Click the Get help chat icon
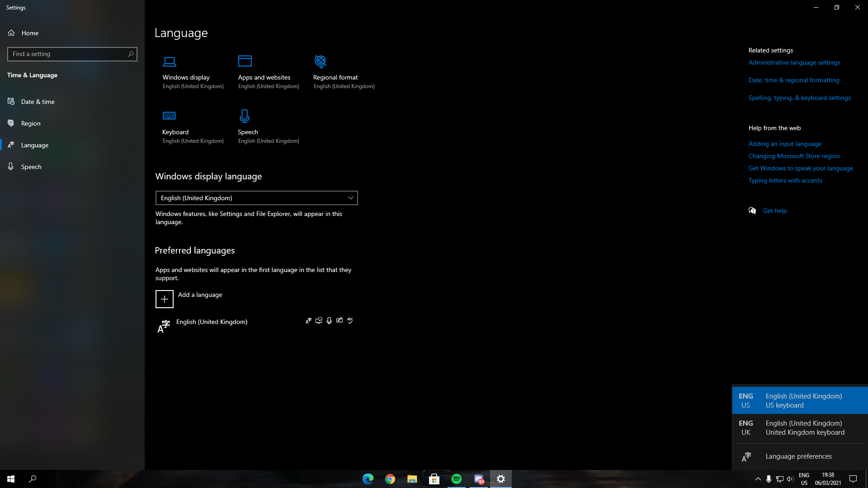 752,211
